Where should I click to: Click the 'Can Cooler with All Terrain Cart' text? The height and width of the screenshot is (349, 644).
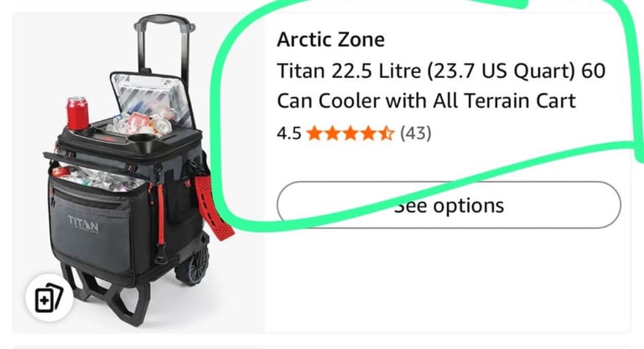426,101
